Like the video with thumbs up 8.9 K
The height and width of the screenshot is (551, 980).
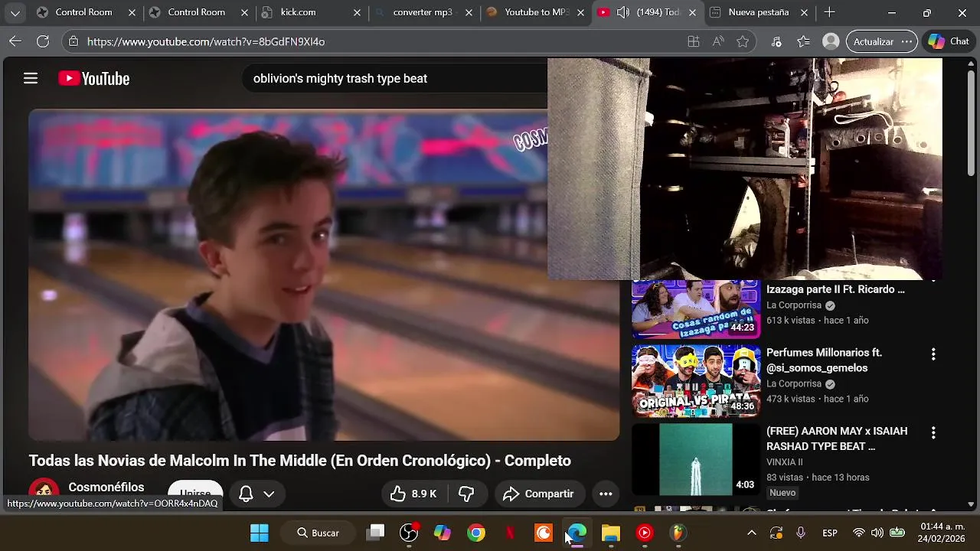[x=413, y=494]
